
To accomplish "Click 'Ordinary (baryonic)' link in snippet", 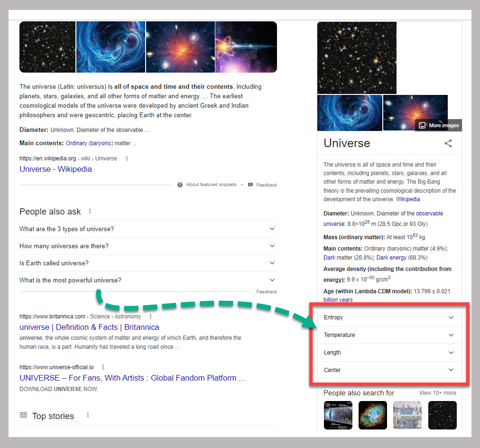I will click(x=90, y=143).
